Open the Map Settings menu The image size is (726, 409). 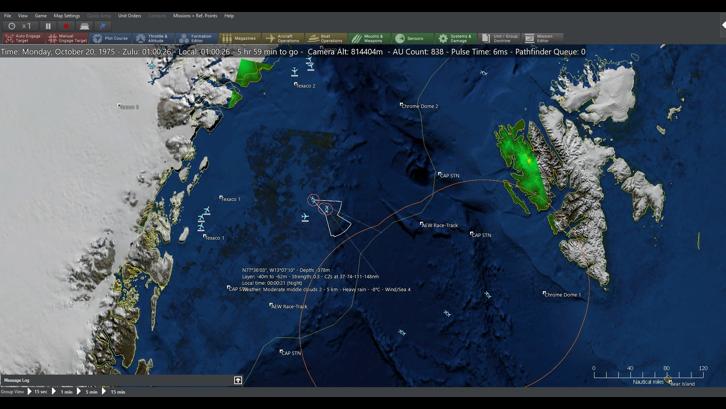[67, 16]
